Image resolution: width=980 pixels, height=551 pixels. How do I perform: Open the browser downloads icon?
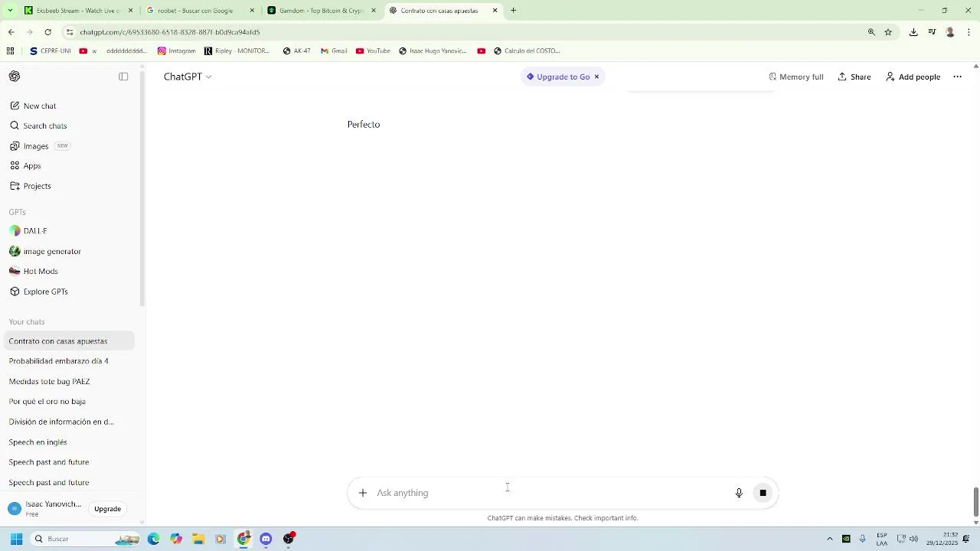(x=913, y=32)
